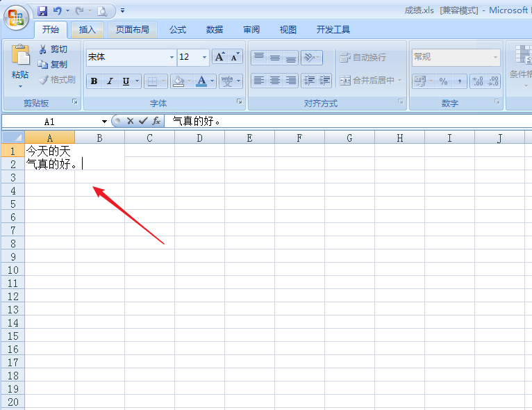Open print preview from quick access toolbar

(102, 12)
